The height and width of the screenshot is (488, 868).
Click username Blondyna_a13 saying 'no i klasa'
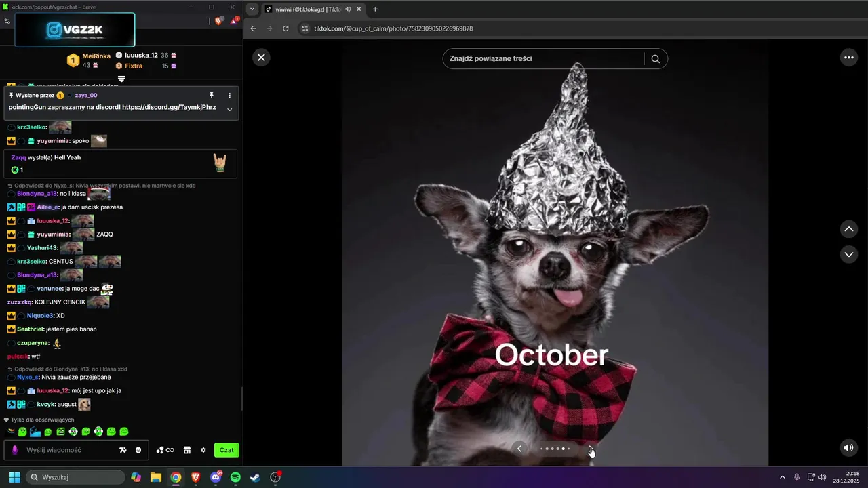[x=37, y=194]
